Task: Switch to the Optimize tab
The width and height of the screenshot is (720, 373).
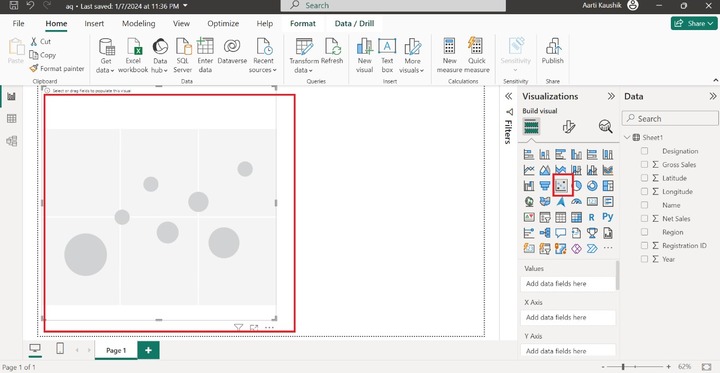Action: click(x=223, y=23)
